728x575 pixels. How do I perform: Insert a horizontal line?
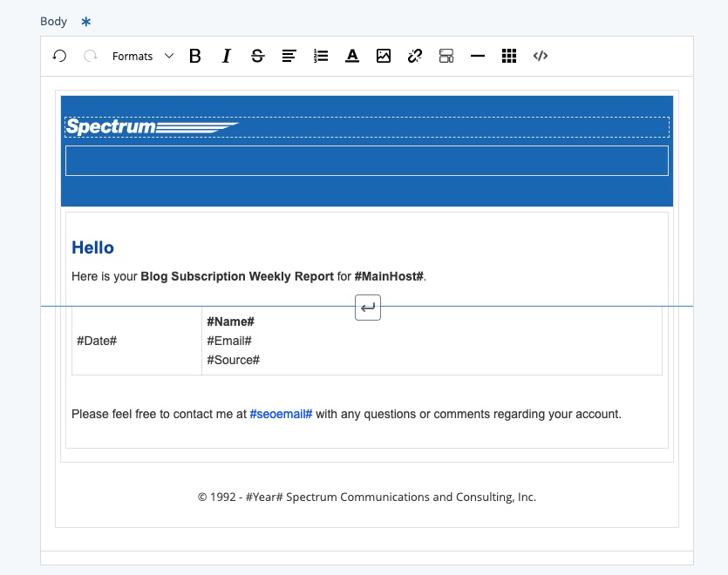point(477,56)
